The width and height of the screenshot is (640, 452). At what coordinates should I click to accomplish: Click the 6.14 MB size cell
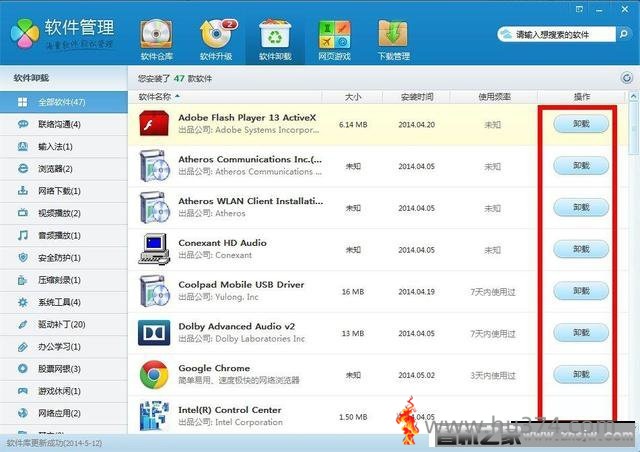click(x=353, y=125)
